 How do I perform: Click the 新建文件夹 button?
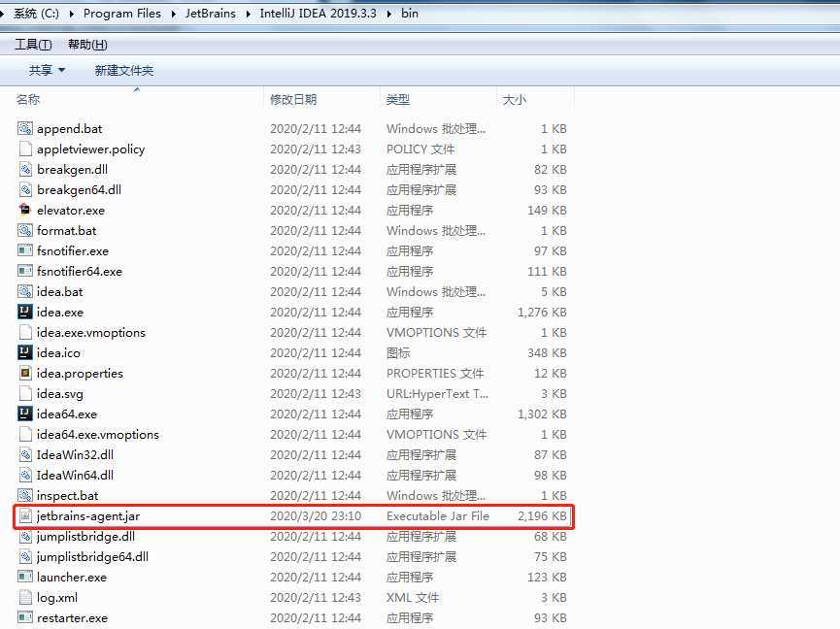click(x=123, y=70)
